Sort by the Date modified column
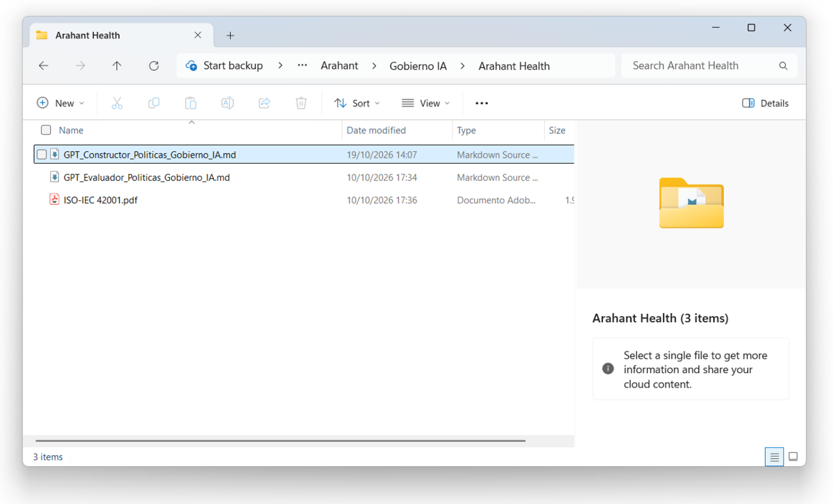 376,130
